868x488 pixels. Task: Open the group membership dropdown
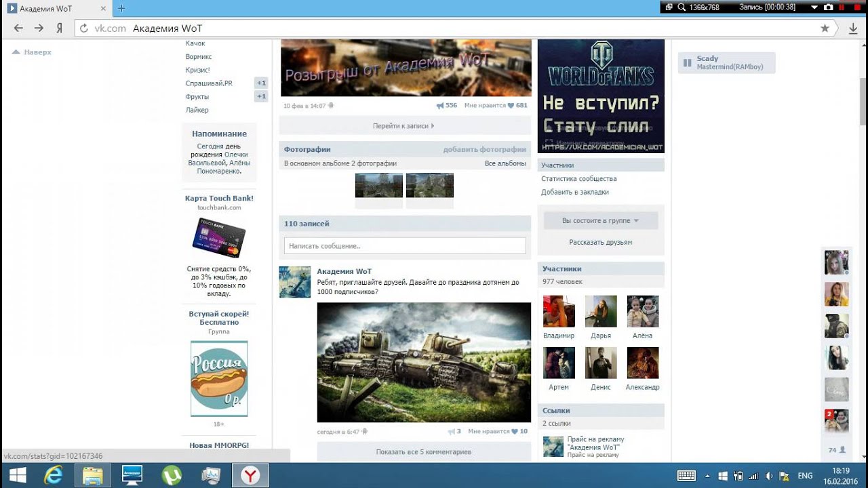click(601, 221)
